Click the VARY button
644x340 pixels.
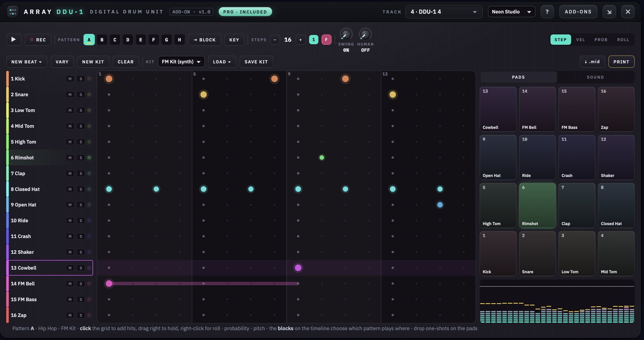tap(62, 62)
